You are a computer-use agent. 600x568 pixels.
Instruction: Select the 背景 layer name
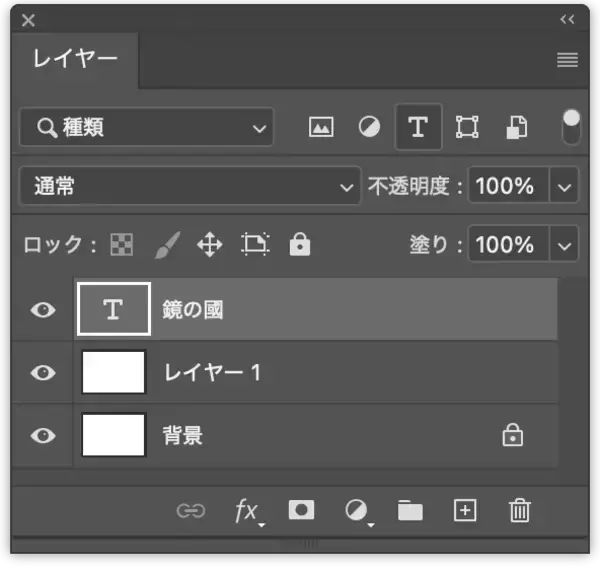(x=183, y=436)
